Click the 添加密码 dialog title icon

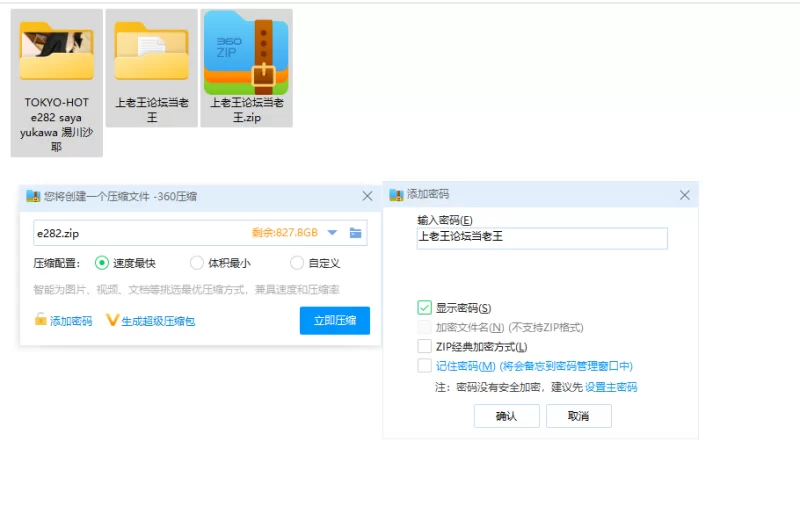tap(396, 195)
